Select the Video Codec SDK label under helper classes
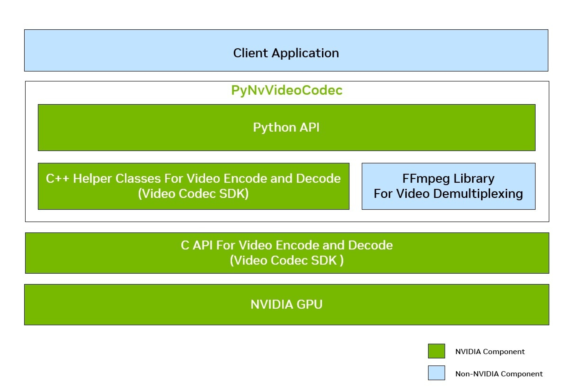Viewport: 572px width, 392px height. (193, 194)
